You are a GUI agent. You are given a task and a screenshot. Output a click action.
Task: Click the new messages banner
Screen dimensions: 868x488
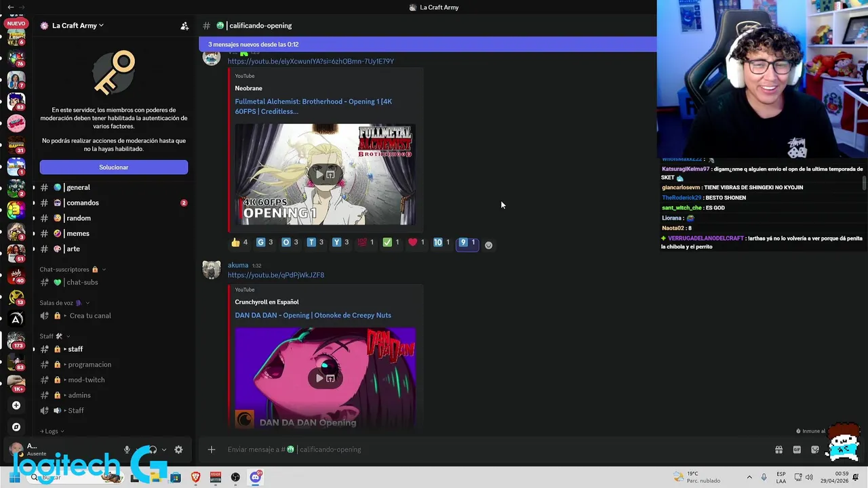(428, 45)
